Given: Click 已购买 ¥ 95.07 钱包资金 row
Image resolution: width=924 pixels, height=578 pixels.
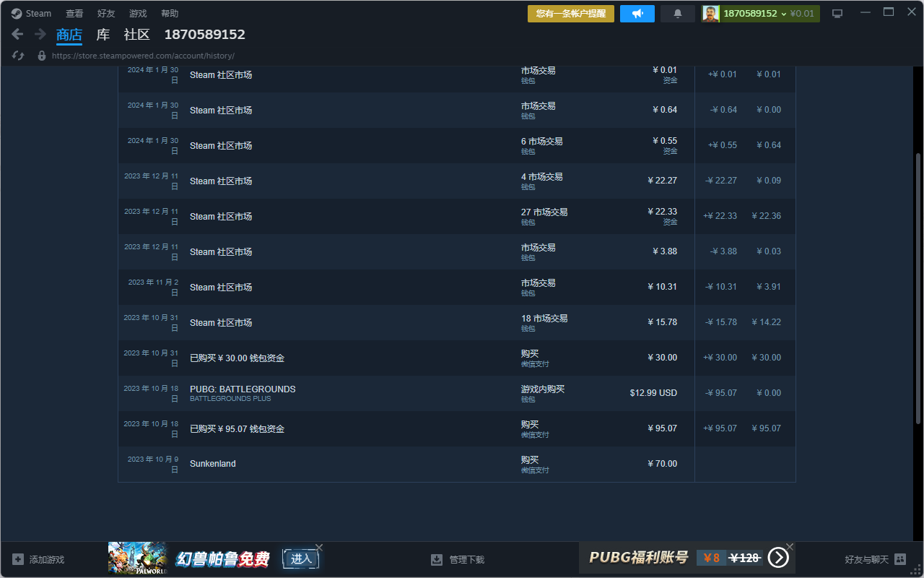Looking at the screenshot, I should coord(457,428).
